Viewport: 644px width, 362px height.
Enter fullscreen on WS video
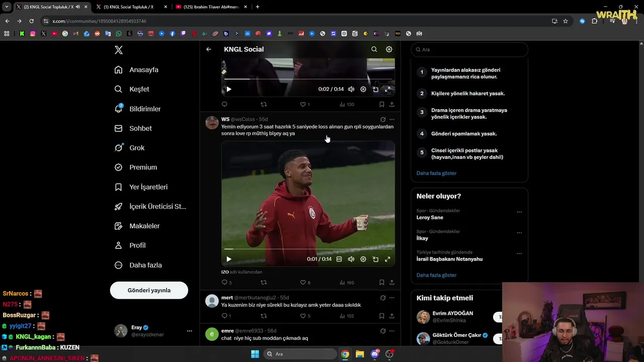point(387,259)
